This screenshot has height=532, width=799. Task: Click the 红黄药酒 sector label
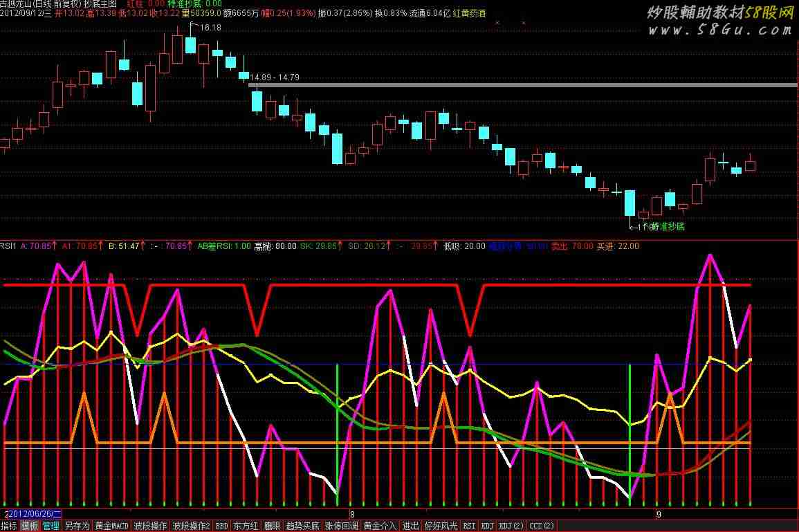pyautogui.click(x=469, y=13)
